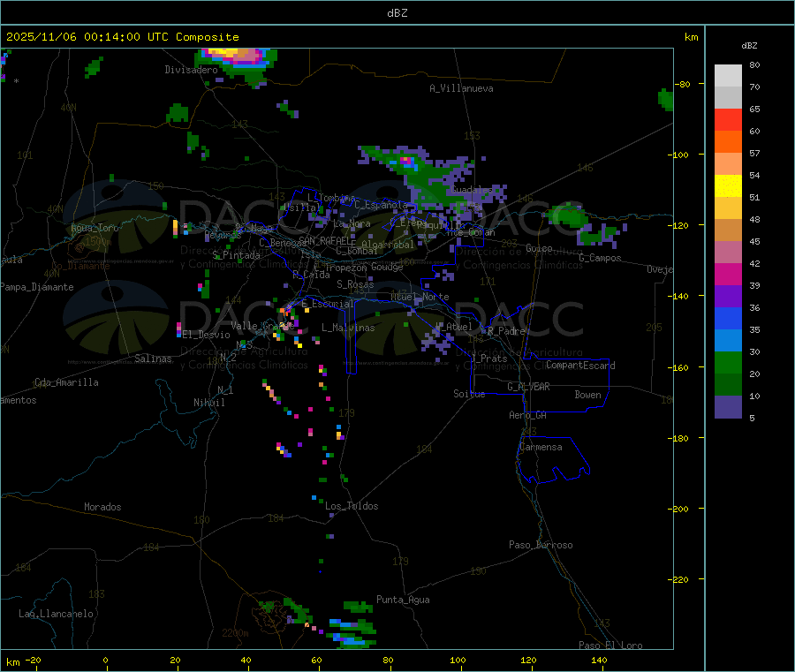Click the -200 km vertical axis tick
The width and height of the screenshot is (795, 672).
tap(680, 509)
